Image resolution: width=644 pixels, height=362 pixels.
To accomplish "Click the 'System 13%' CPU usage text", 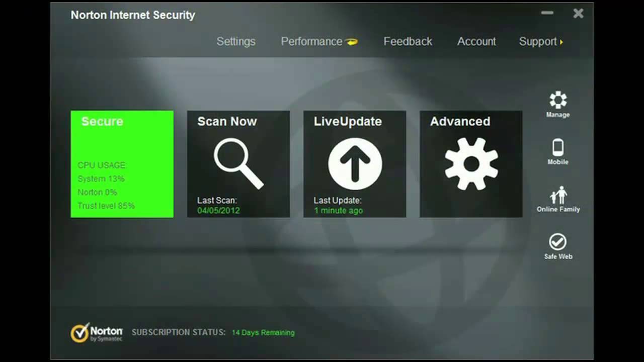I will tap(101, 179).
